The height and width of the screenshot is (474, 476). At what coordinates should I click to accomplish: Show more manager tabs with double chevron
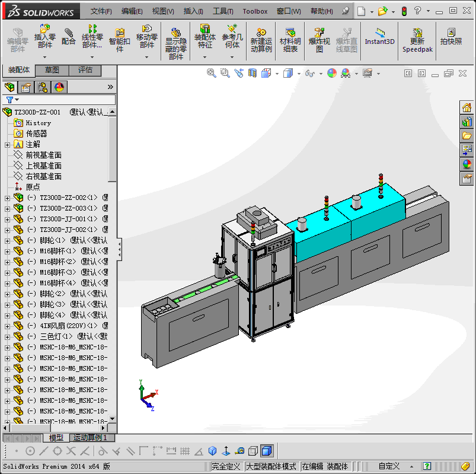(110, 87)
